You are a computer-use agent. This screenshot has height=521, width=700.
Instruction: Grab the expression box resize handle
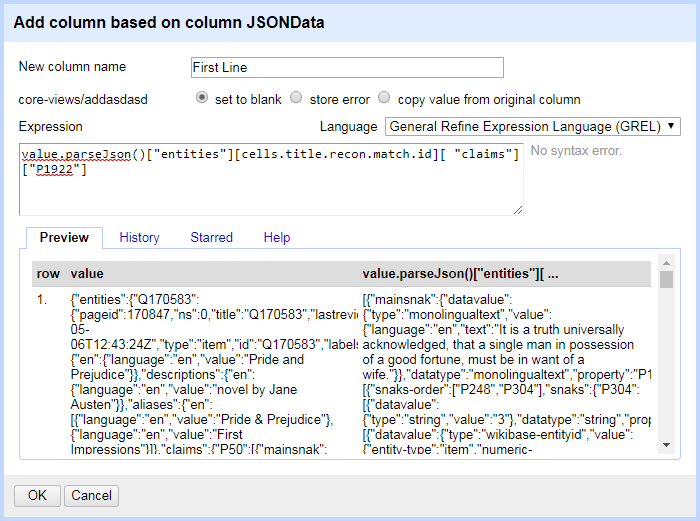point(517,210)
